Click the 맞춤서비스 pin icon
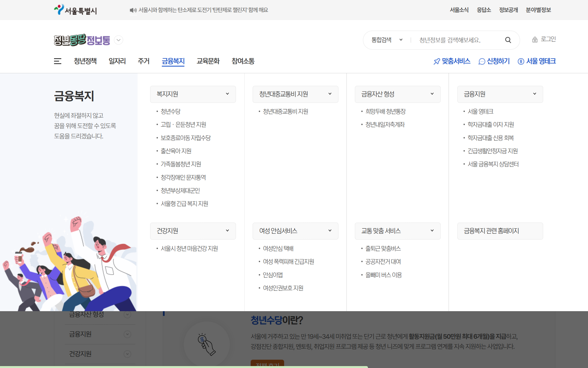 coord(436,61)
